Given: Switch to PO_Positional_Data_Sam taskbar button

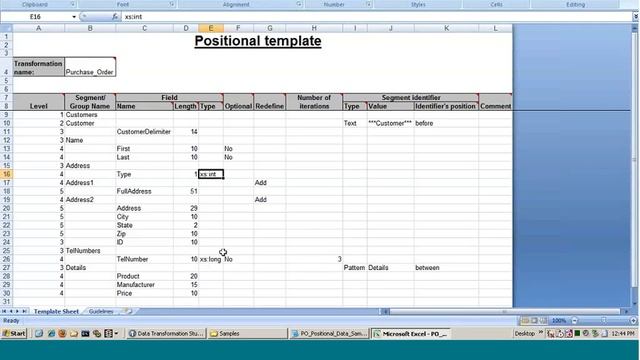Looking at the screenshot, I should (x=330, y=333).
